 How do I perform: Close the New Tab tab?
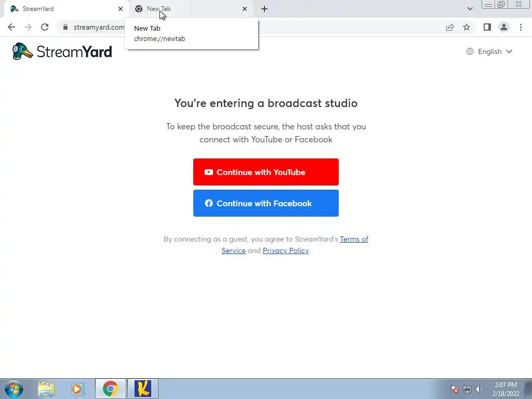click(x=245, y=9)
